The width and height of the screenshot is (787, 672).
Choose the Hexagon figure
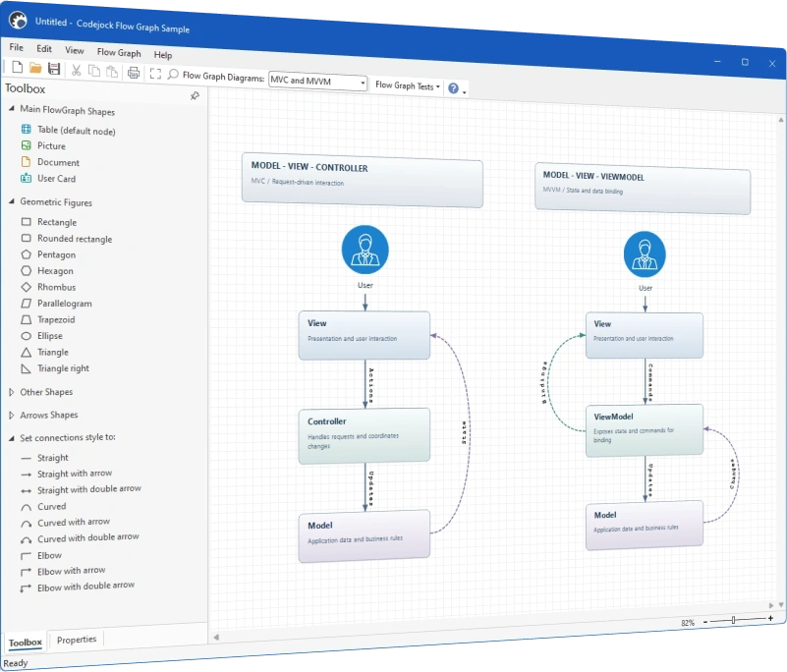click(47, 271)
